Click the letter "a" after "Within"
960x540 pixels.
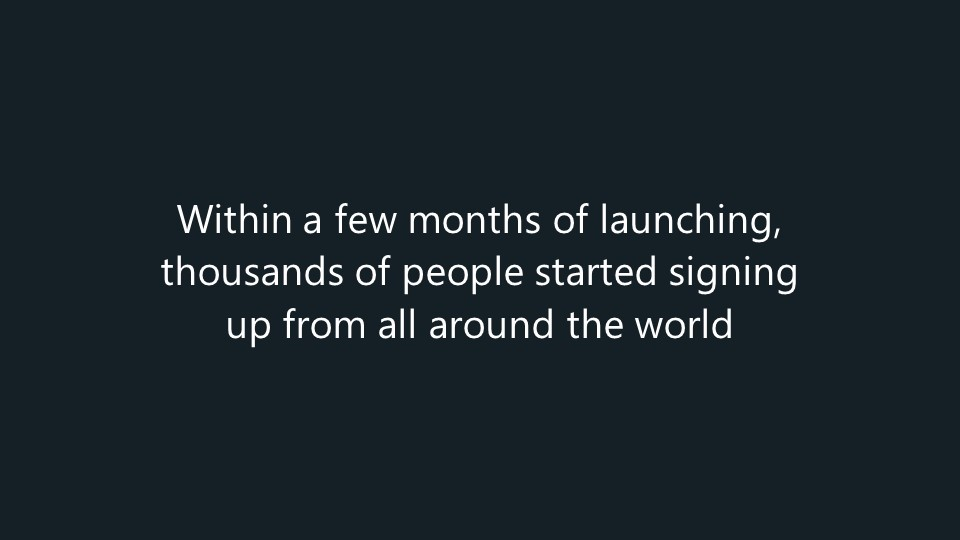point(313,222)
